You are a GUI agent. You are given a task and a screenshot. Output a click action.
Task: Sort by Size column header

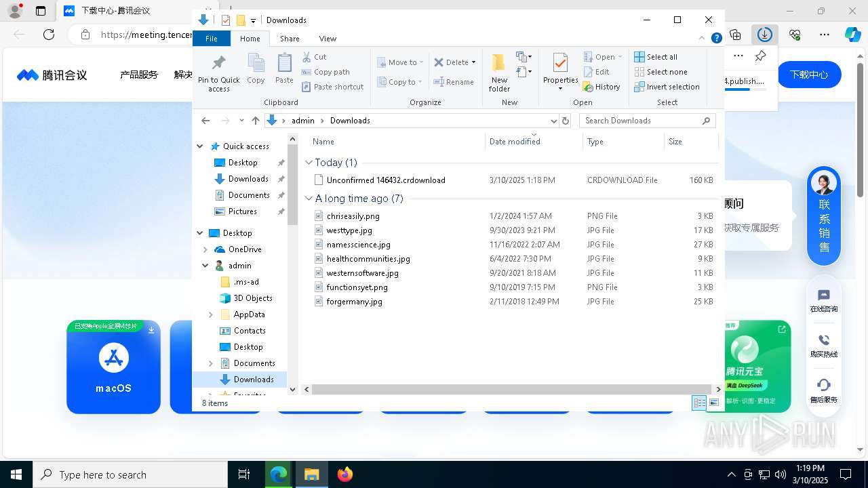tap(691, 142)
